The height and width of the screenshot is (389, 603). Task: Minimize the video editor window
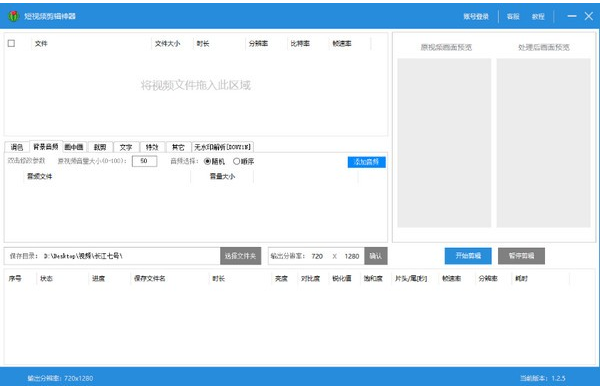click(572, 16)
